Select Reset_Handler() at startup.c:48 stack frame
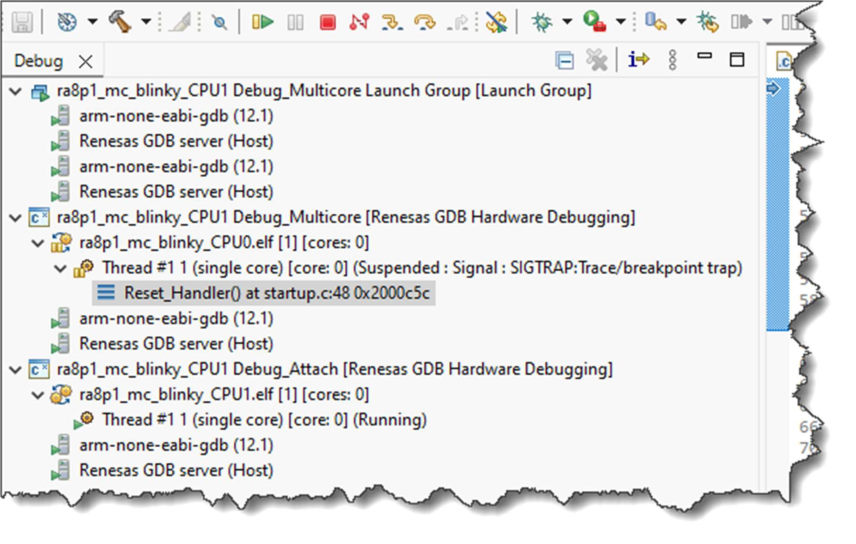The width and height of the screenshot is (856, 544). point(277,293)
